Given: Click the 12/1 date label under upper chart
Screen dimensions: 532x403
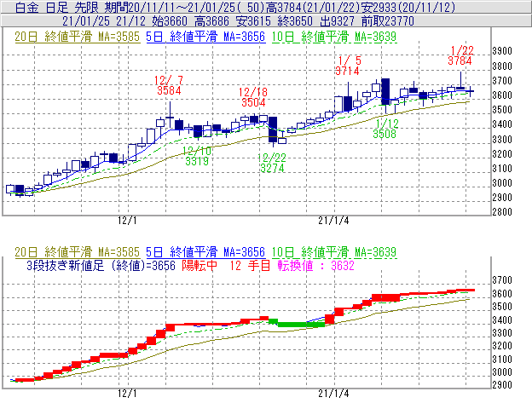Looking at the screenshot, I should pyautogui.click(x=127, y=221).
